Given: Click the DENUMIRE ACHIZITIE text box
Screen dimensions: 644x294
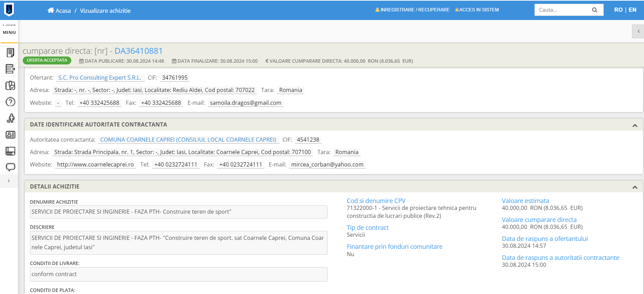Looking at the screenshot, I should [x=179, y=212].
